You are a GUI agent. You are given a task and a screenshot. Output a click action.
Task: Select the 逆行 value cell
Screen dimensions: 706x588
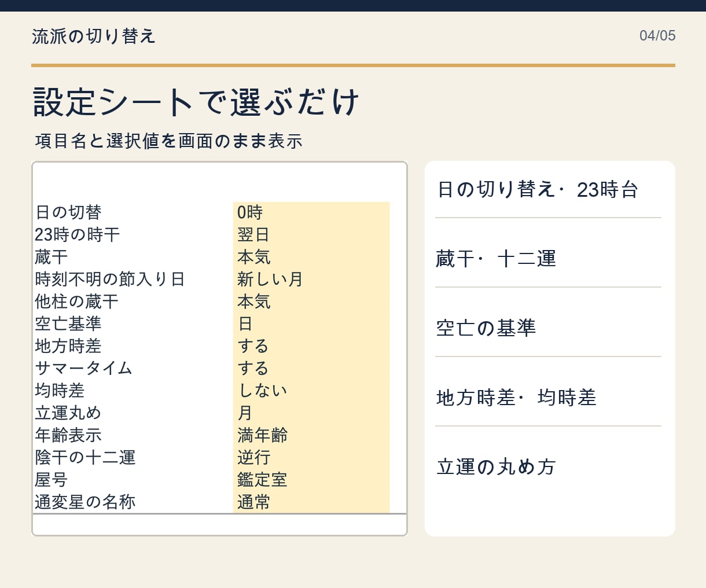(311, 458)
